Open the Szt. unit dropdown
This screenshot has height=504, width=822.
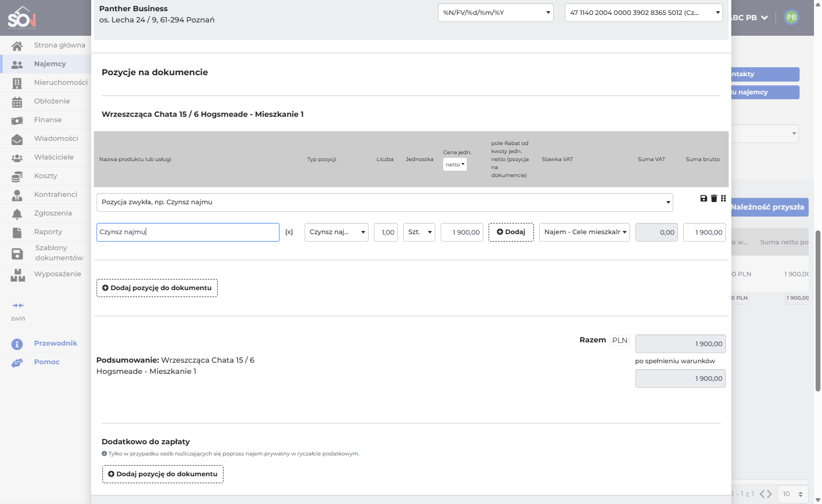[419, 232]
